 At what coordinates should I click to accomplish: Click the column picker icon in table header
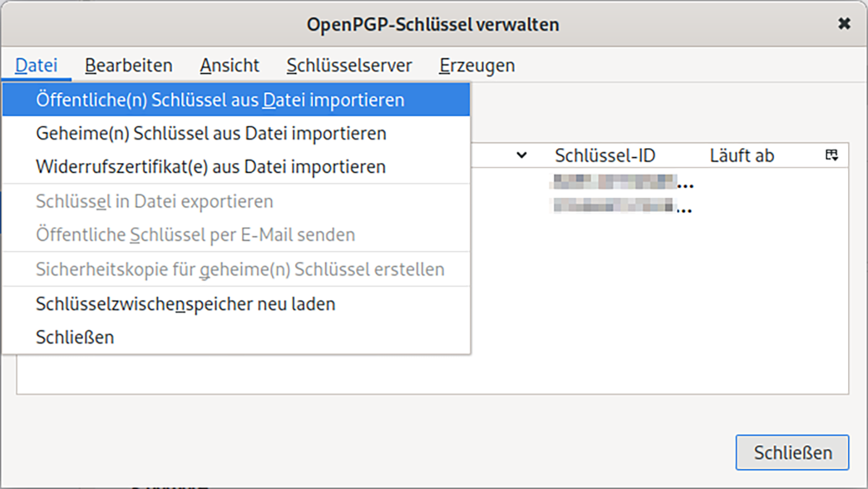[x=832, y=155]
